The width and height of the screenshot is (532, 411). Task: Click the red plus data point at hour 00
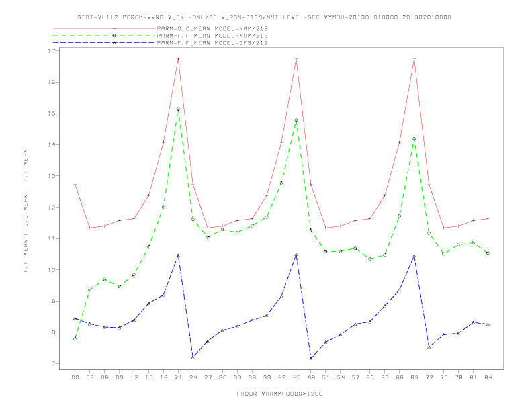coord(75,185)
